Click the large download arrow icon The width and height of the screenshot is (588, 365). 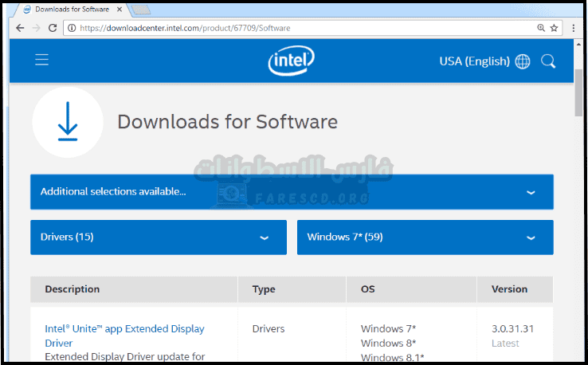(x=68, y=122)
